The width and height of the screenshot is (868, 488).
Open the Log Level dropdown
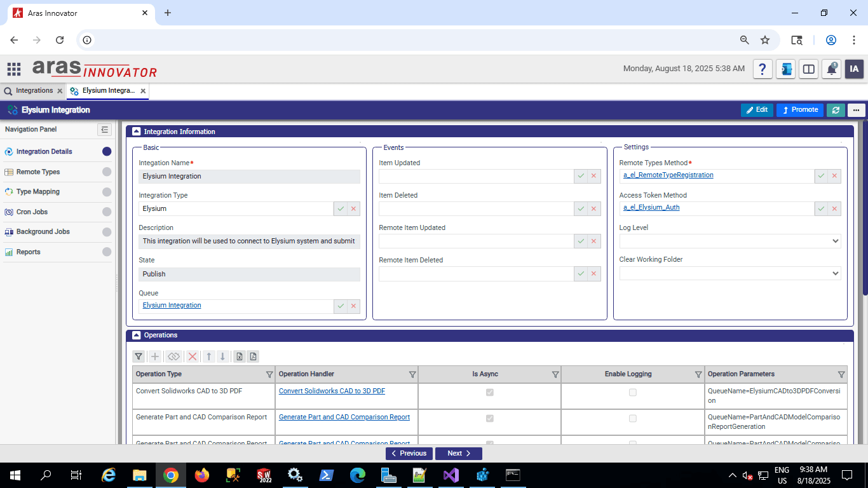730,241
